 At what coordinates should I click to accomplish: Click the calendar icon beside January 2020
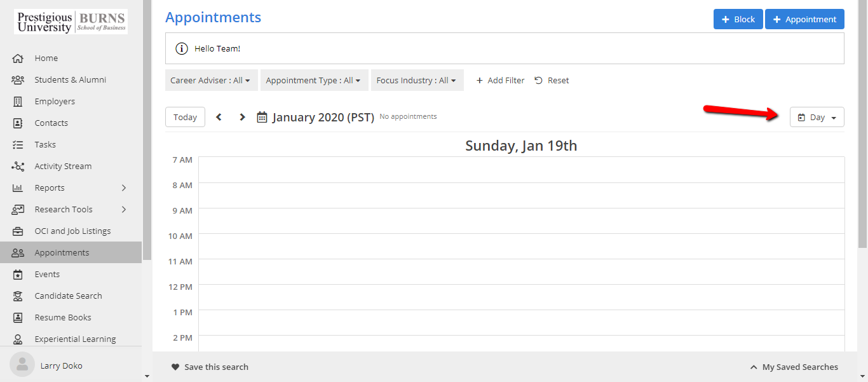pyautogui.click(x=262, y=117)
